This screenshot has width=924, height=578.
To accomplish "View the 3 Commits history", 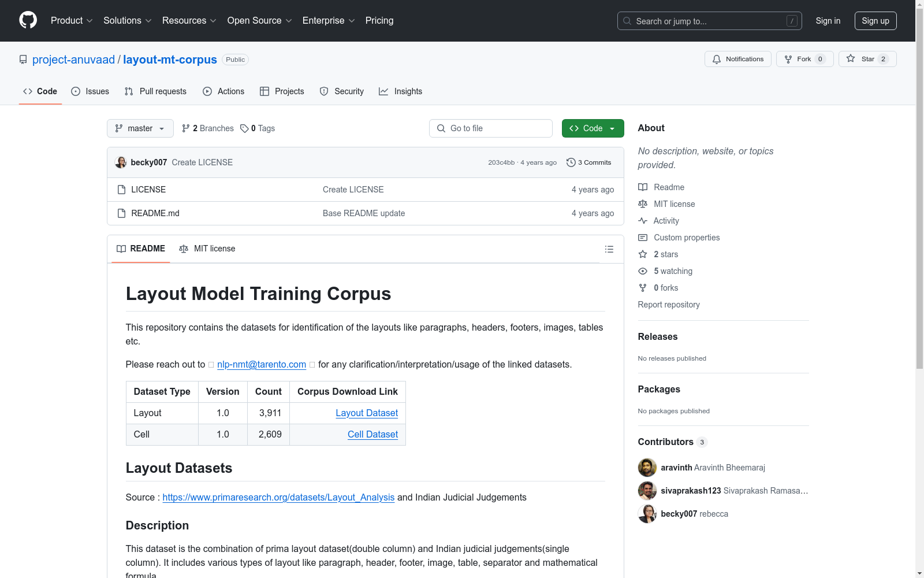I will tap(589, 162).
